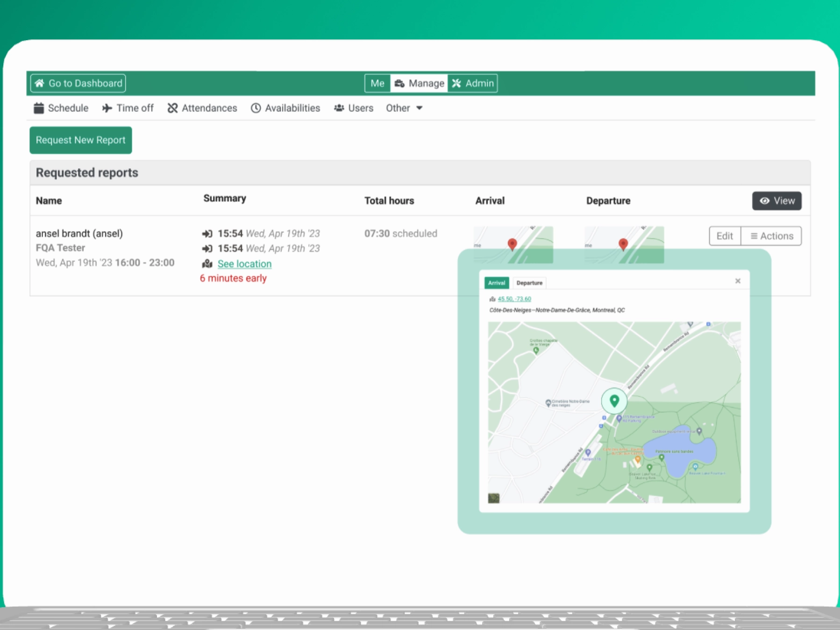Expand the Other dropdown menu
840x630 pixels.
click(404, 108)
